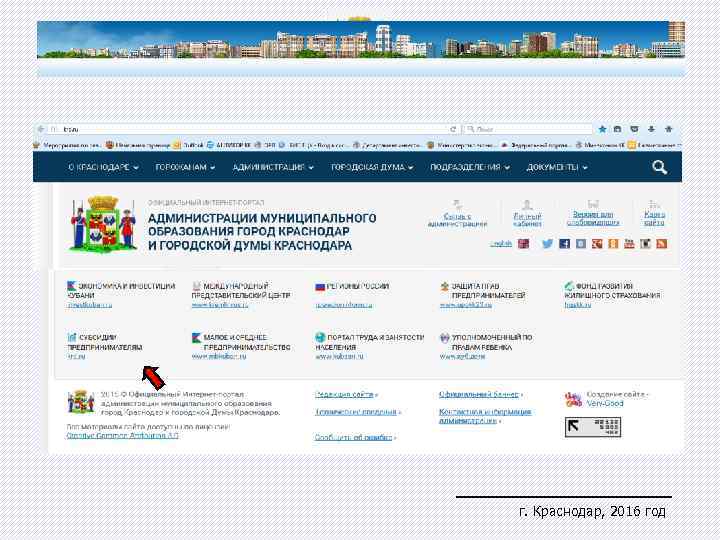Click the person icon above Личный кабинет

click(x=527, y=205)
